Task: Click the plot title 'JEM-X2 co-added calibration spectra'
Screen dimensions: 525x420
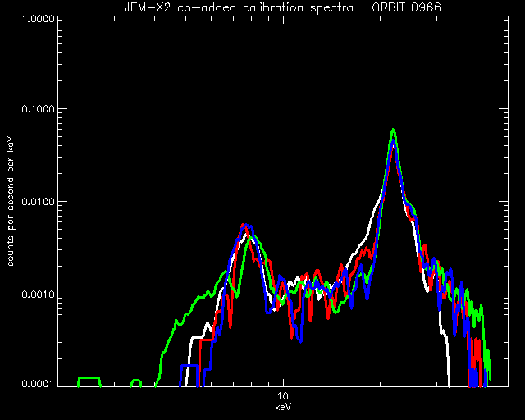Action: [x=239, y=7]
